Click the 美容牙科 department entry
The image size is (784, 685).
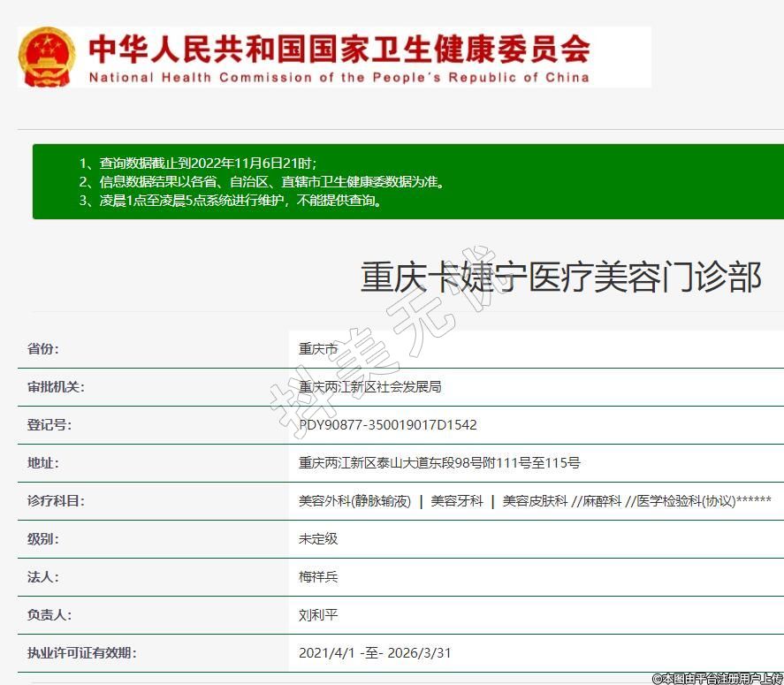457,501
